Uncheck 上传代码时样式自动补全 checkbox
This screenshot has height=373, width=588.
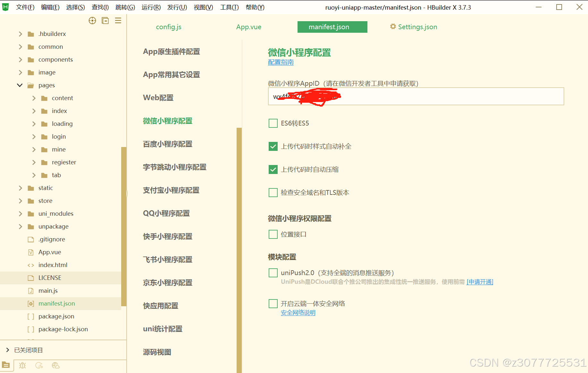273,146
